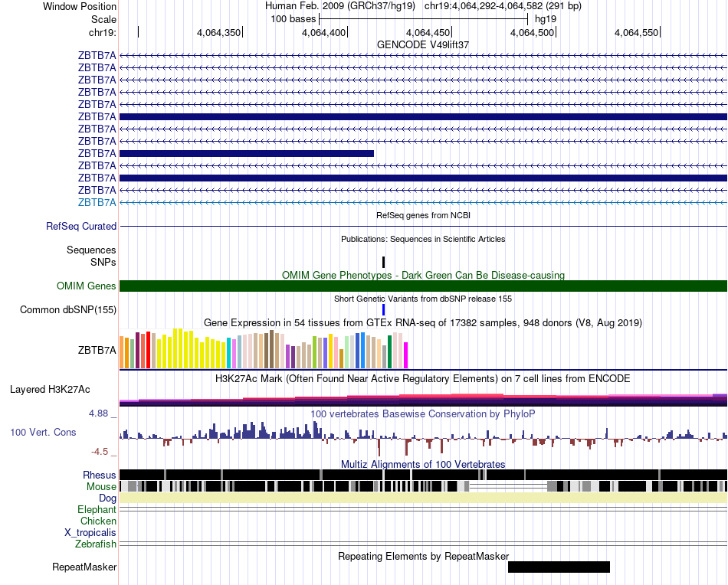
Task: Click the X_tropicalis species label
Action: (90, 533)
